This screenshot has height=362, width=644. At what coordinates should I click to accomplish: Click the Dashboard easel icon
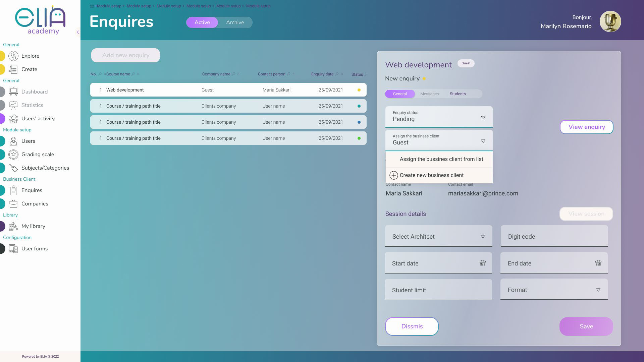pyautogui.click(x=13, y=92)
